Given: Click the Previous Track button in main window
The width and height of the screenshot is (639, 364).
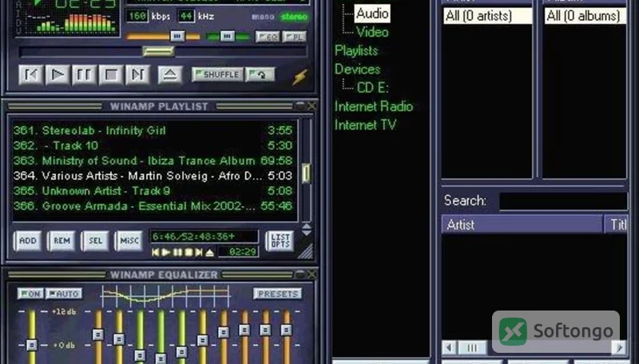Looking at the screenshot, I should point(31,74).
